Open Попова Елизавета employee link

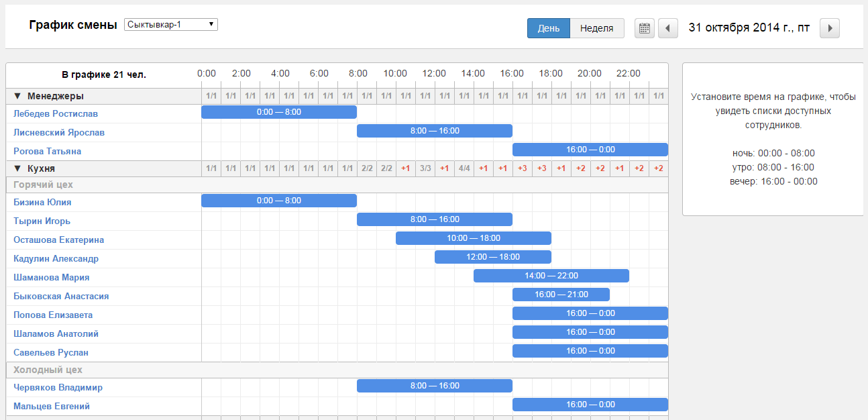[x=53, y=315]
